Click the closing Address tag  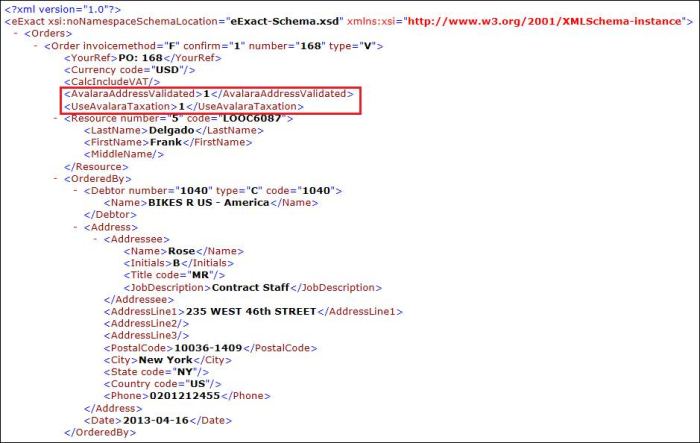113,409
